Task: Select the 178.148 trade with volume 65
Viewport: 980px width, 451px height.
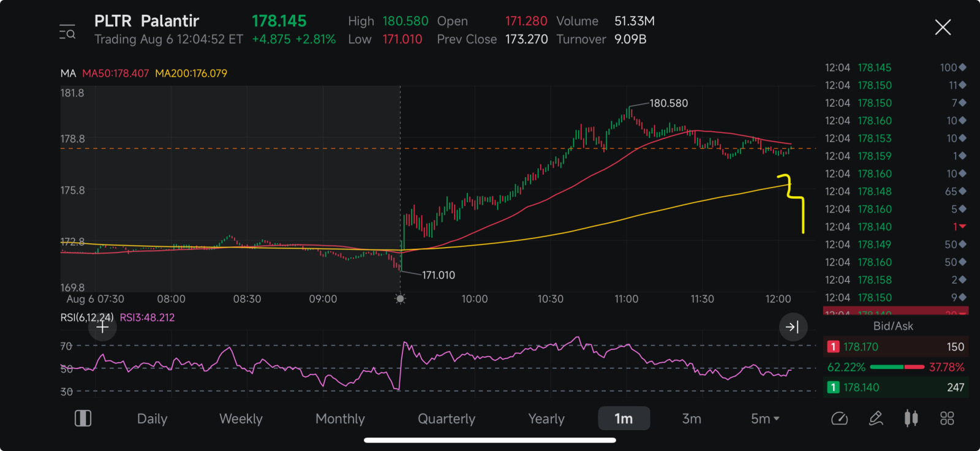Action: click(x=895, y=191)
